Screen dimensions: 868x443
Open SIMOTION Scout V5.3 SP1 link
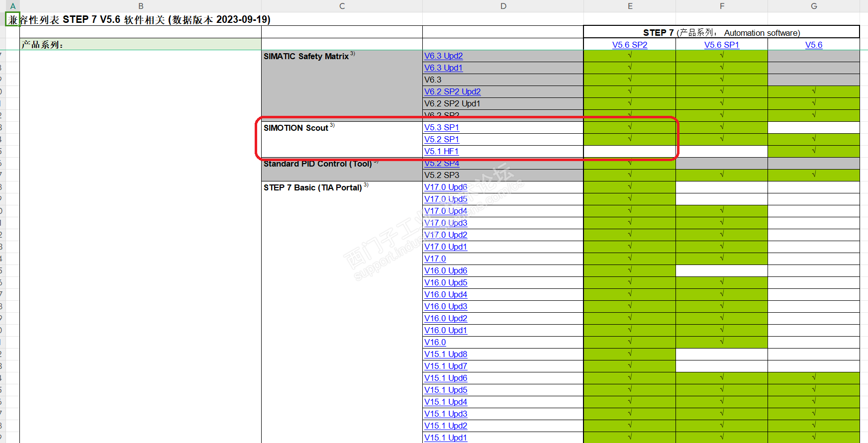442,128
